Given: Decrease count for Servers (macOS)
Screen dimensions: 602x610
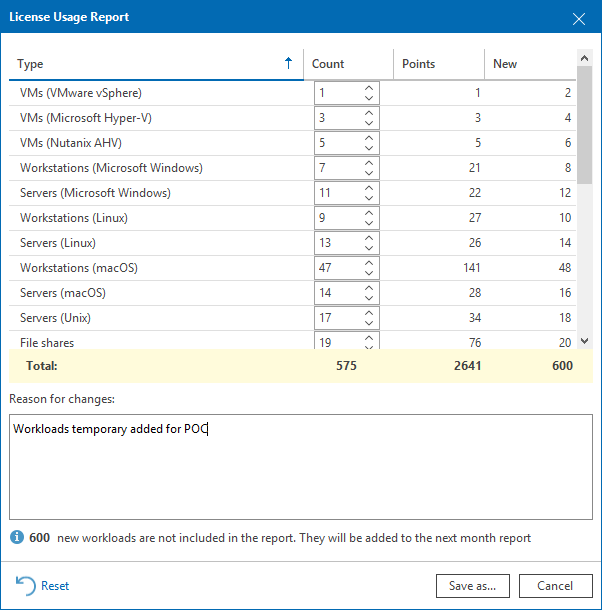Looking at the screenshot, I should click(369, 298).
